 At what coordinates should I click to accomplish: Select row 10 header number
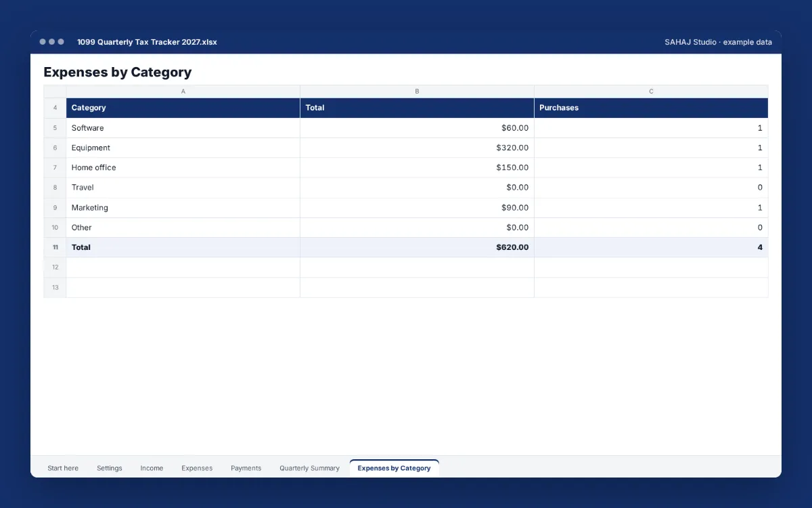click(55, 228)
